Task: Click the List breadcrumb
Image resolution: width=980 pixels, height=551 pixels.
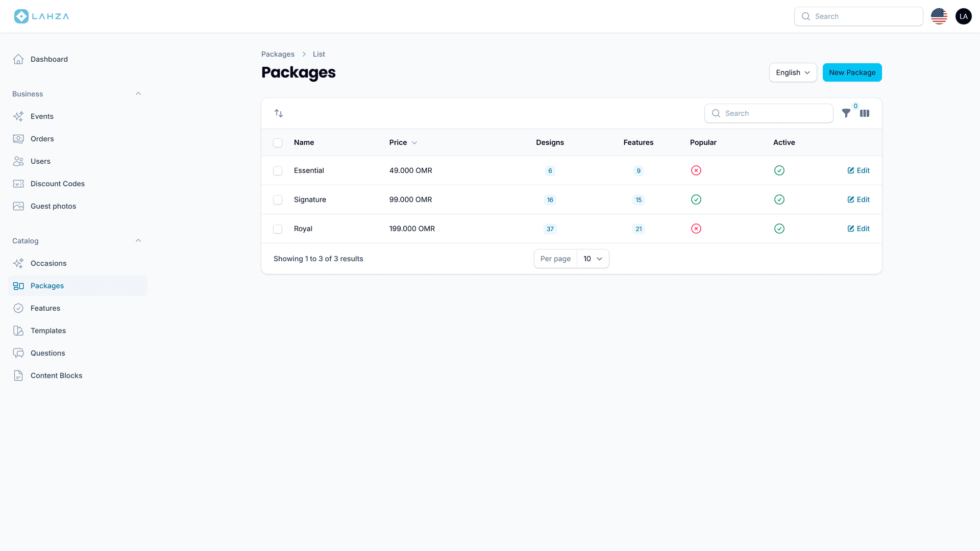Action: coord(318,54)
